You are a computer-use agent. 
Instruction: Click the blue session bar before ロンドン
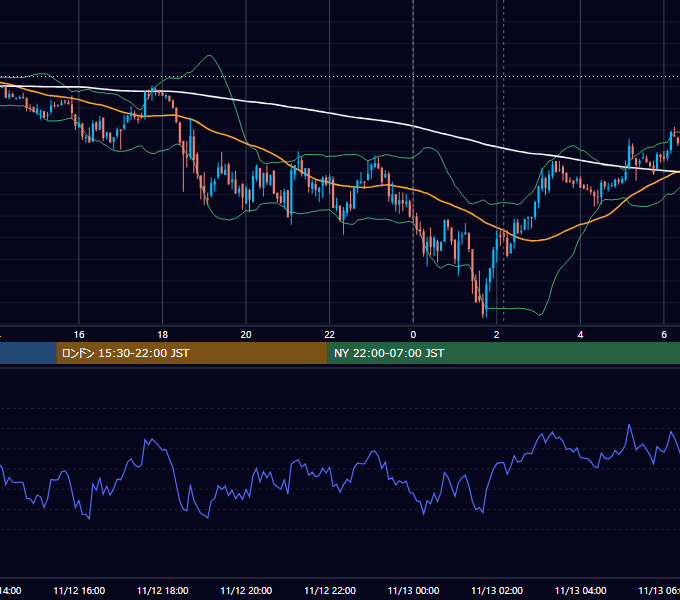(28, 353)
